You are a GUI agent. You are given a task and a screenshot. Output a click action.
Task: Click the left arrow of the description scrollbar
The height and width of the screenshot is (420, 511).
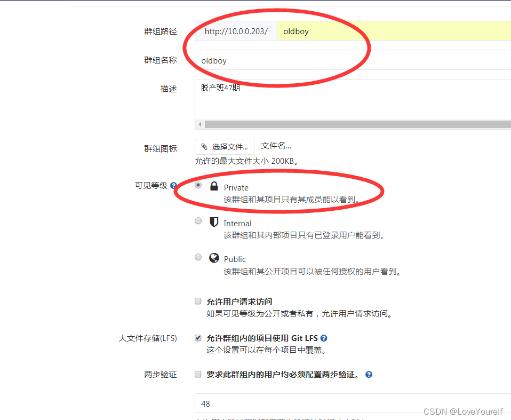tap(200, 124)
